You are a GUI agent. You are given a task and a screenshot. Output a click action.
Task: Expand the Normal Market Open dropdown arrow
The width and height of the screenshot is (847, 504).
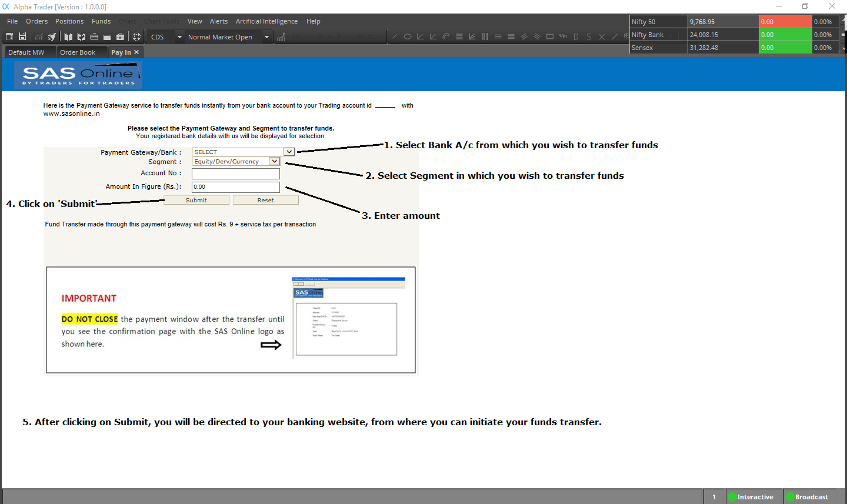coord(266,37)
